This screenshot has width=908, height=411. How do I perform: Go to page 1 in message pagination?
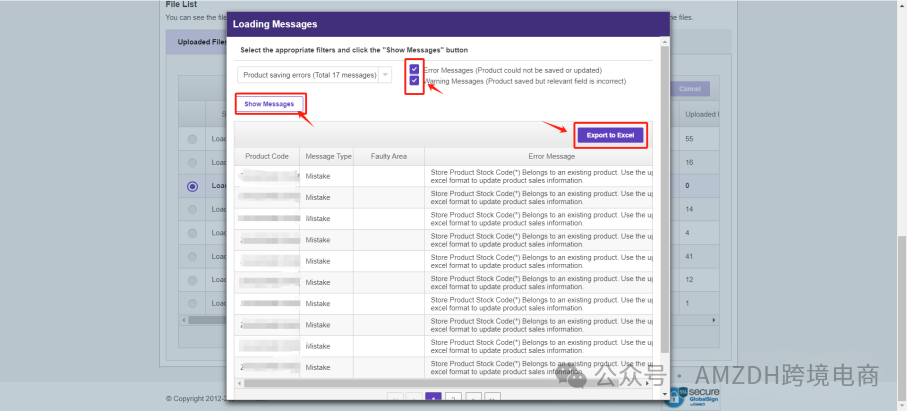pos(433,398)
